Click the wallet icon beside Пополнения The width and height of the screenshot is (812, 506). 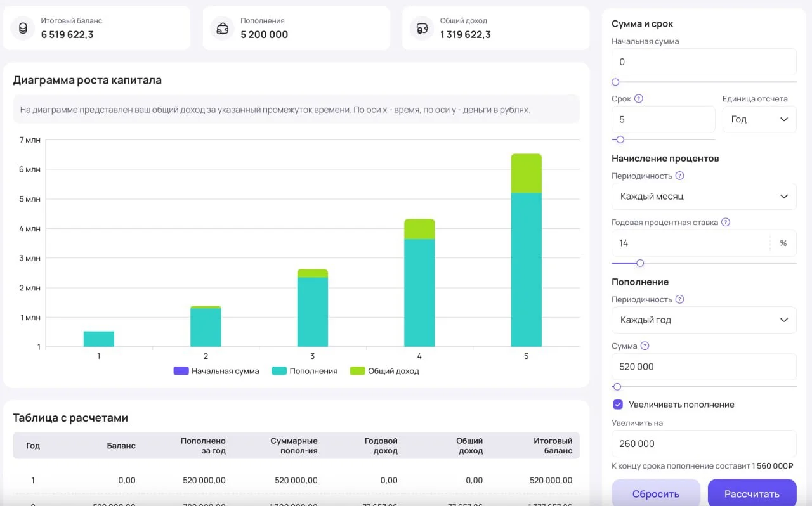click(x=223, y=28)
